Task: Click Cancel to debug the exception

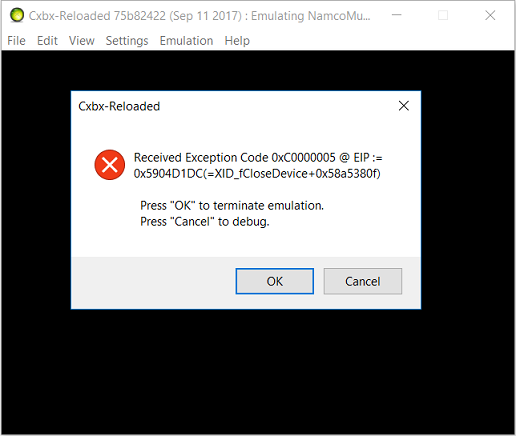Action: [363, 281]
